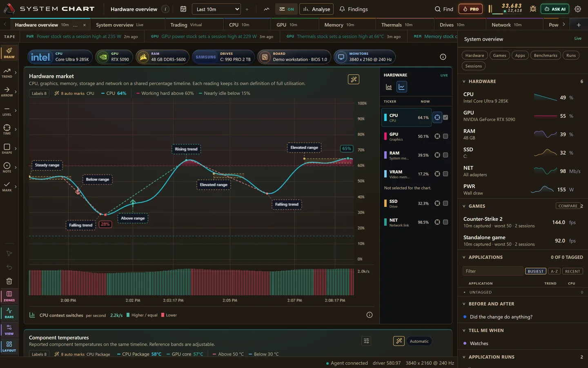
Task: Switch hardware panel to line chart view
Action: pyautogui.click(x=402, y=87)
